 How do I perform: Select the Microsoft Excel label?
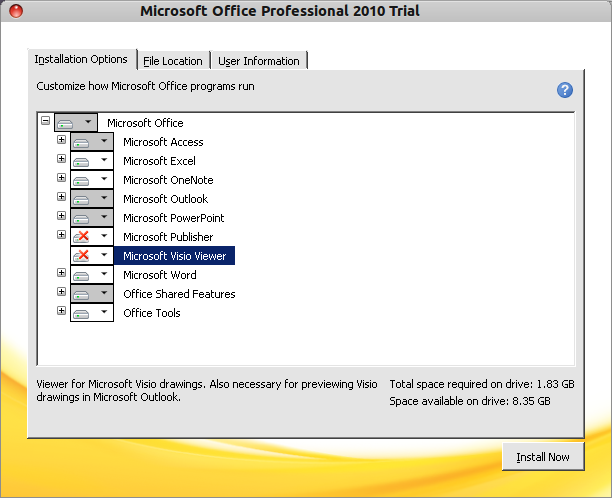[159, 161]
